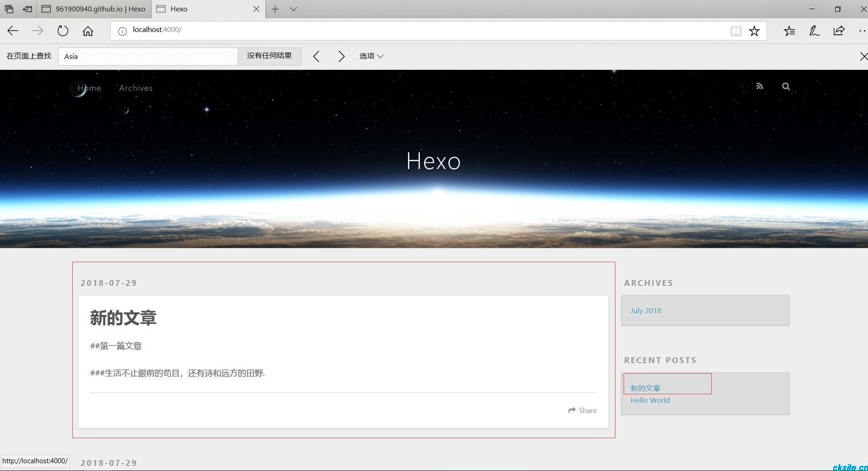Click the ARCHIVES widget heading
This screenshot has width=868, height=471.
(x=648, y=283)
